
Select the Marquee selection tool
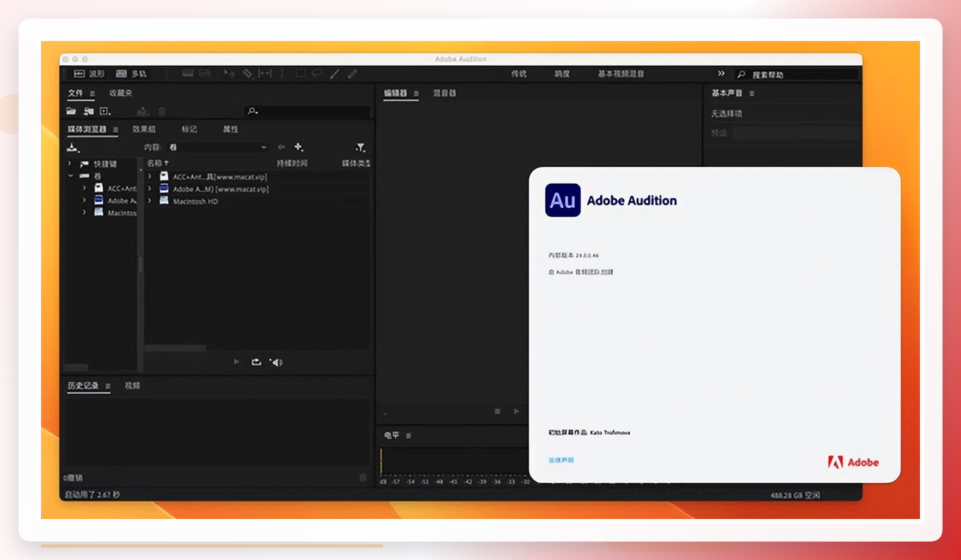point(300,74)
